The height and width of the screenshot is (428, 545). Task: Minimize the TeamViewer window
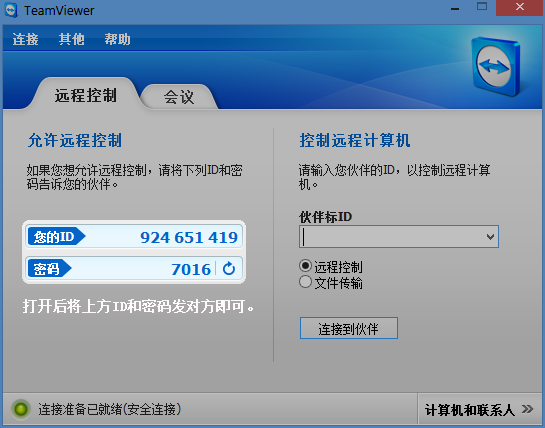[455, 8]
